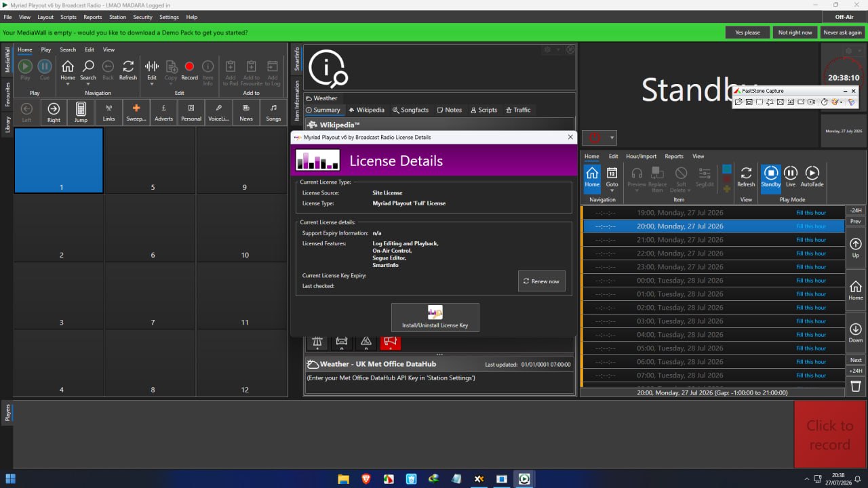Switch to Log Hour/Import tab
Screen dimensions: 868x488
click(x=641, y=156)
